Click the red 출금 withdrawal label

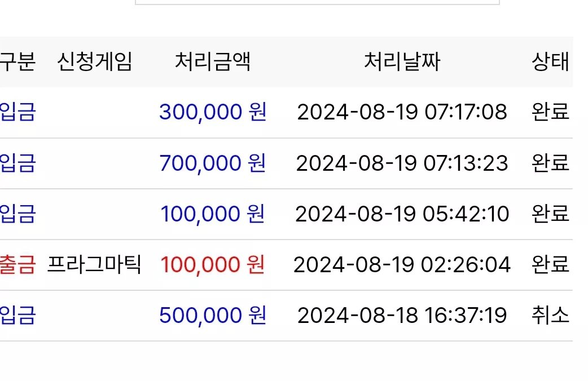point(17,264)
